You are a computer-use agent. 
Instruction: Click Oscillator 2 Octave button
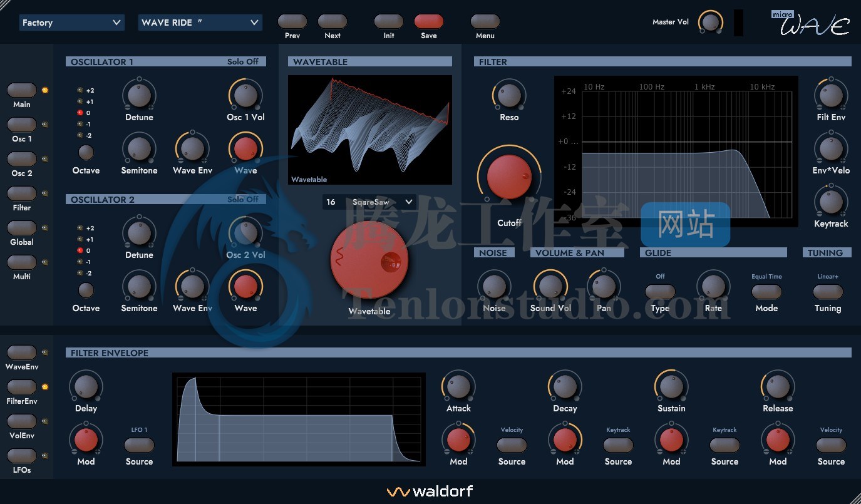coord(86,290)
